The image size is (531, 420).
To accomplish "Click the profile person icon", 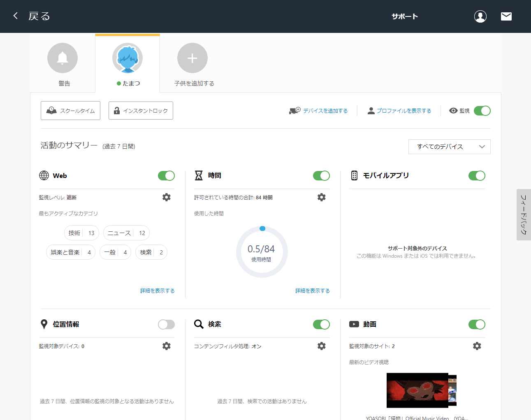I will 371,111.
